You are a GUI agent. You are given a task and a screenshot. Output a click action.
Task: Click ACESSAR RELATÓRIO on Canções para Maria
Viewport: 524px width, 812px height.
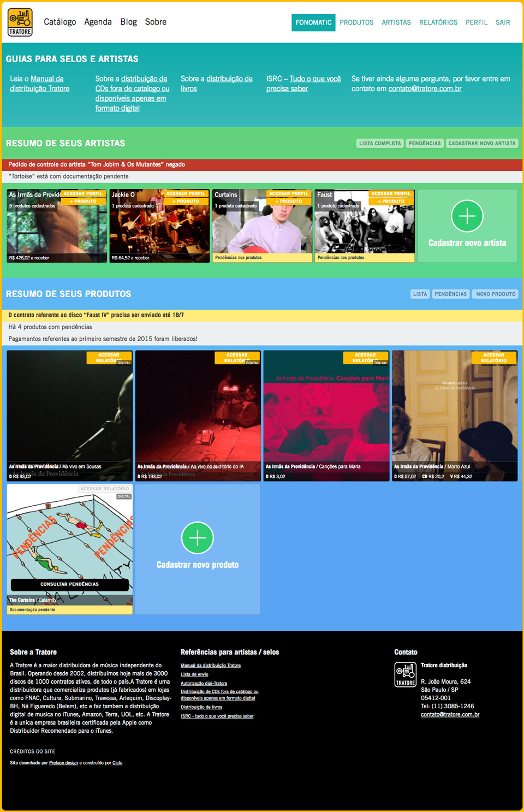tap(365, 358)
